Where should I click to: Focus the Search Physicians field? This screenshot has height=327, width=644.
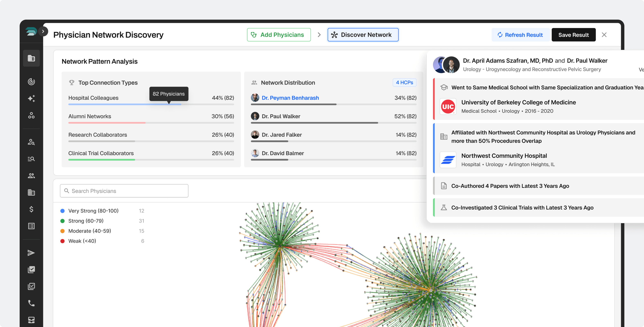pos(124,191)
